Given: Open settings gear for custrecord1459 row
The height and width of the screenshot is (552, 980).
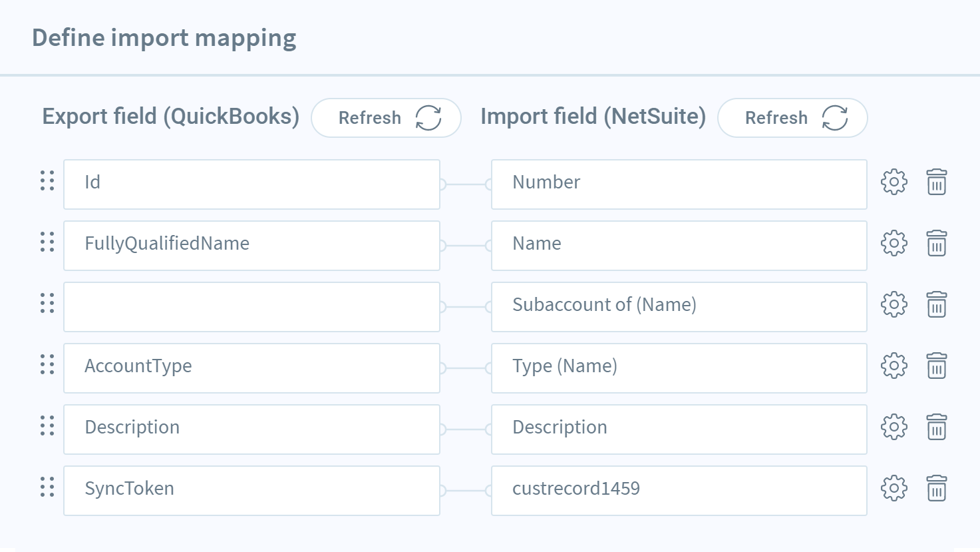Looking at the screenshot, I should 894,488.
